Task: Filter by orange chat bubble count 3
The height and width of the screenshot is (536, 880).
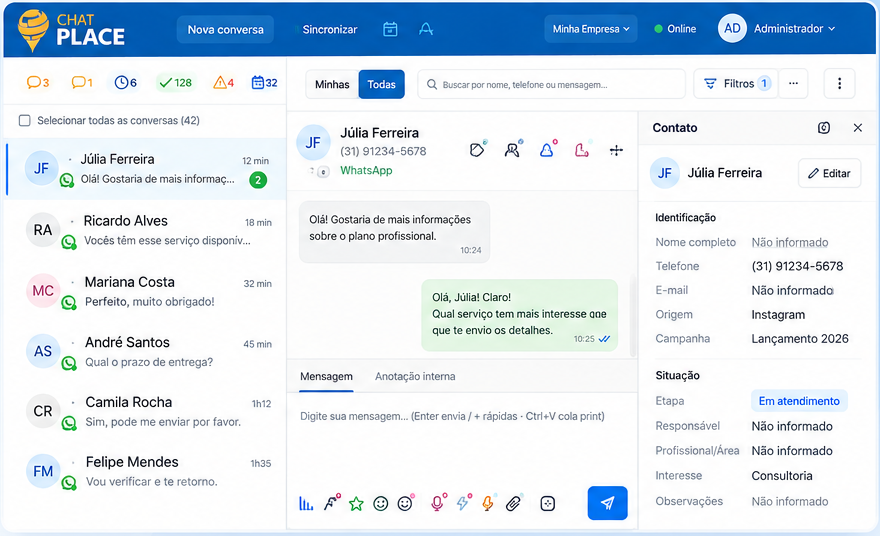Action: [x=38, y=83]
